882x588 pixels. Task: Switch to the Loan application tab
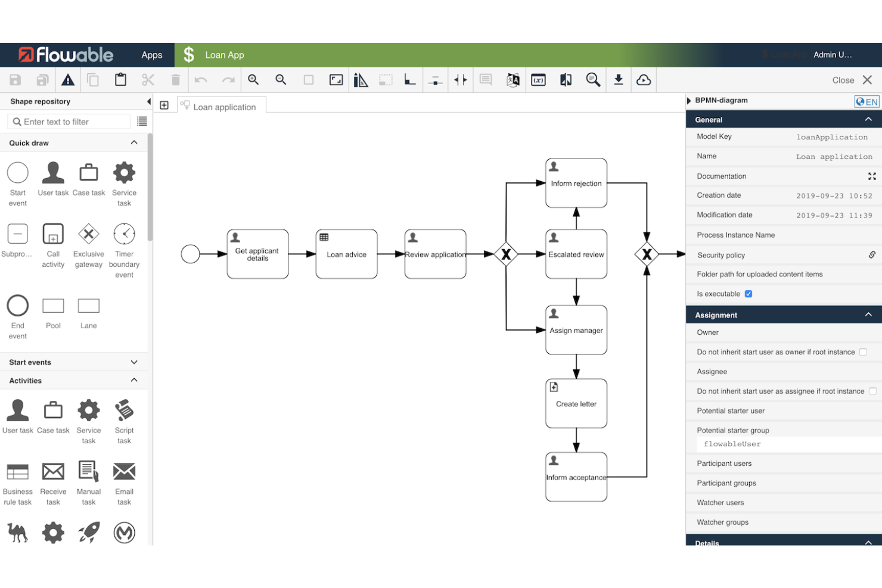pos(222,105)
